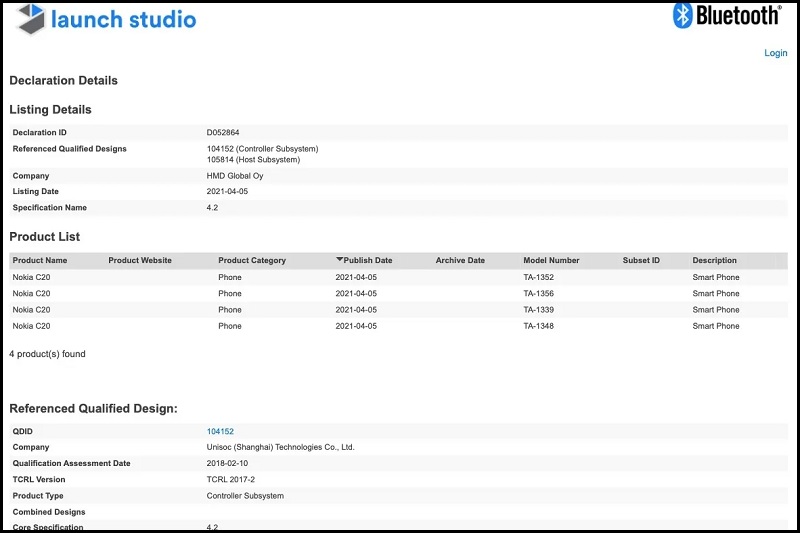Click Nokia C20 in TA-1352 row

pyautogui.click(x=32, y=277)
